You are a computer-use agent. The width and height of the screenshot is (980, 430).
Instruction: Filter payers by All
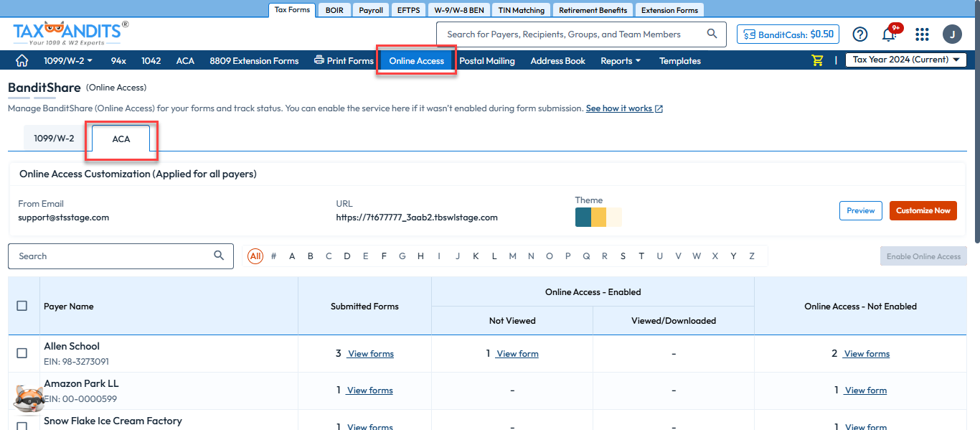click(x=255, y=256)
